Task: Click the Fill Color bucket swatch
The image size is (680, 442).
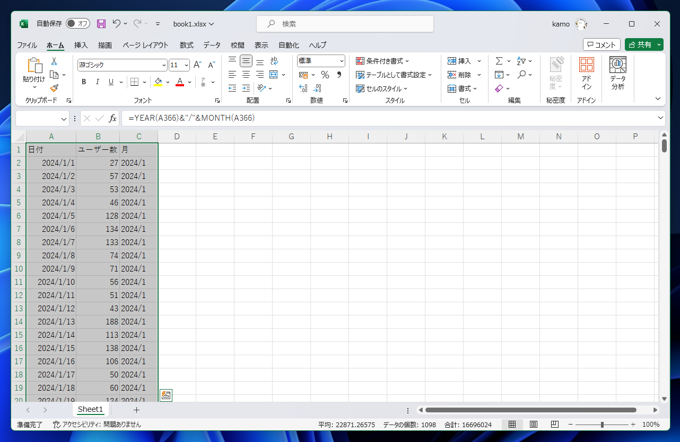Action: coord(158,82)
